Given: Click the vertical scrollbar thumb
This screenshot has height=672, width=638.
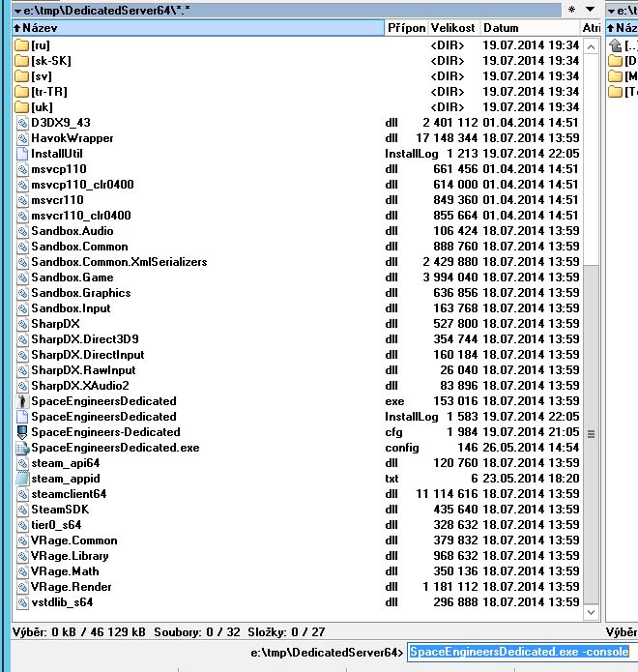Looking at the screenshot, I should (x=591, y=434).
